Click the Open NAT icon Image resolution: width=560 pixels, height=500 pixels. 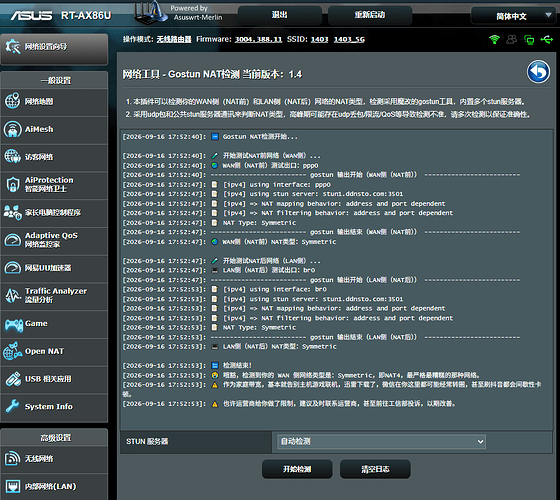[x=12, y=351]
